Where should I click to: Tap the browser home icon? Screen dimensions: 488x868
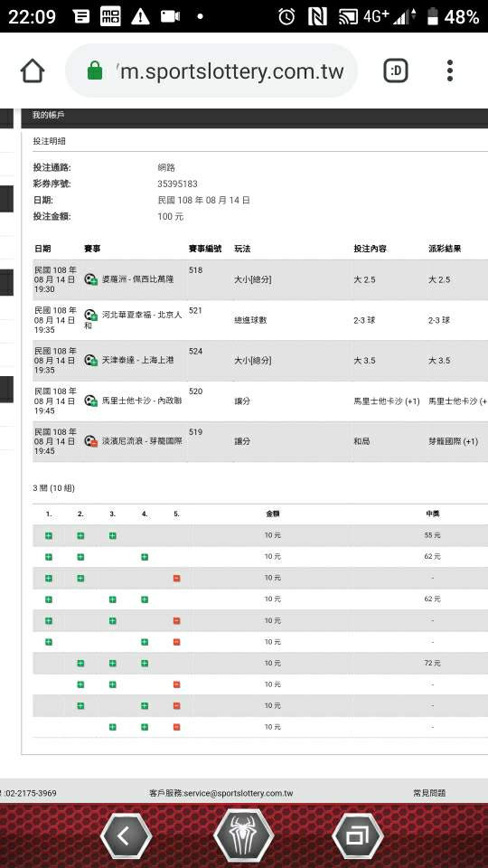point(33,71)
